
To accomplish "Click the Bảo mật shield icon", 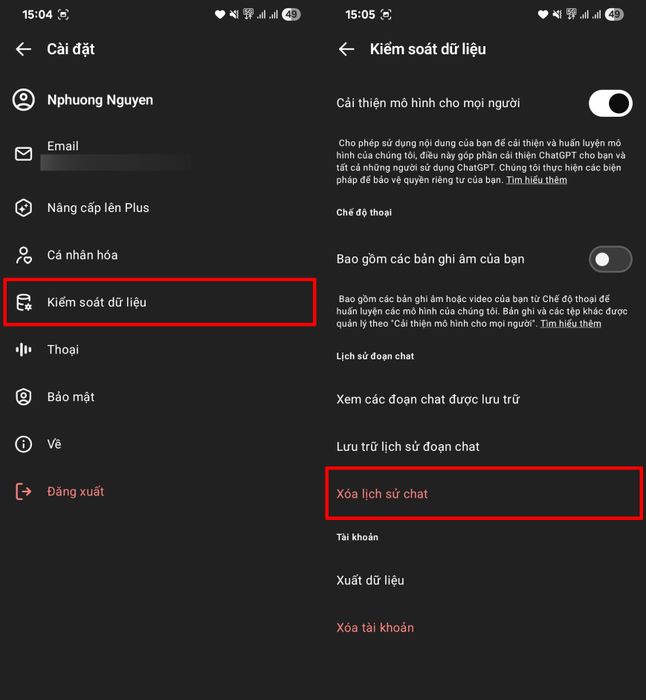I will tap(24, 397).
